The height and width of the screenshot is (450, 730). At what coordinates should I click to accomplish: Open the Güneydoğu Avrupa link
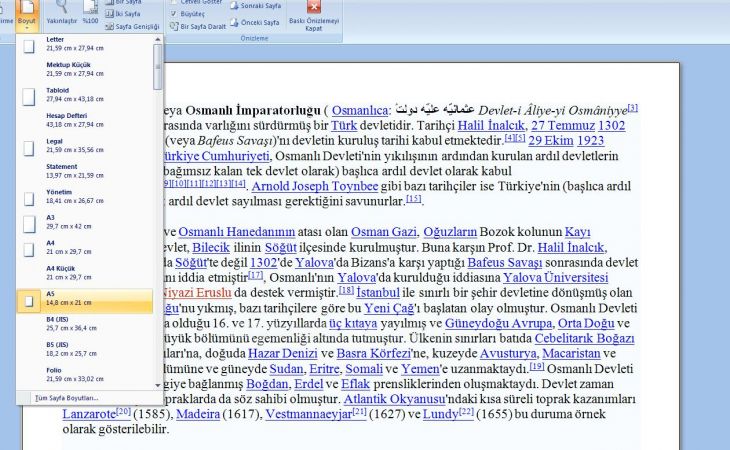pos(498,323)
